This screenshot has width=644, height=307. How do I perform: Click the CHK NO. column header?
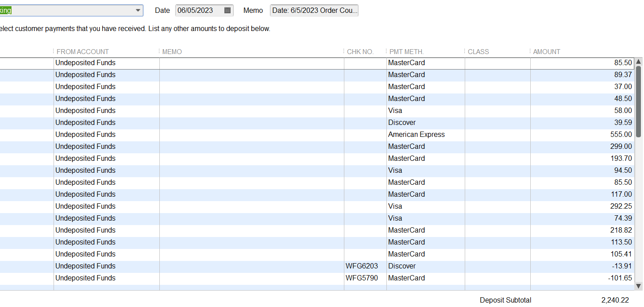point(360,52)
